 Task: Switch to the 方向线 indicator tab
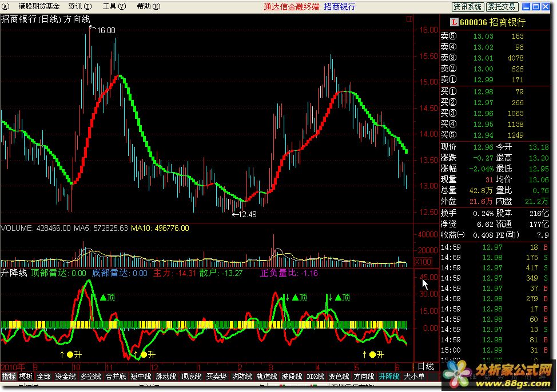click(x=364, y=376)
